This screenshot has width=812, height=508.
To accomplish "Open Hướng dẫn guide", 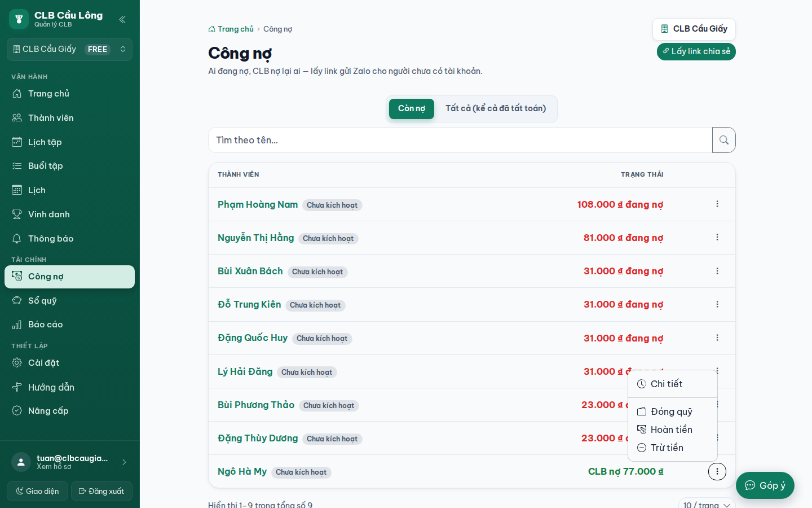I will (69, 387).
